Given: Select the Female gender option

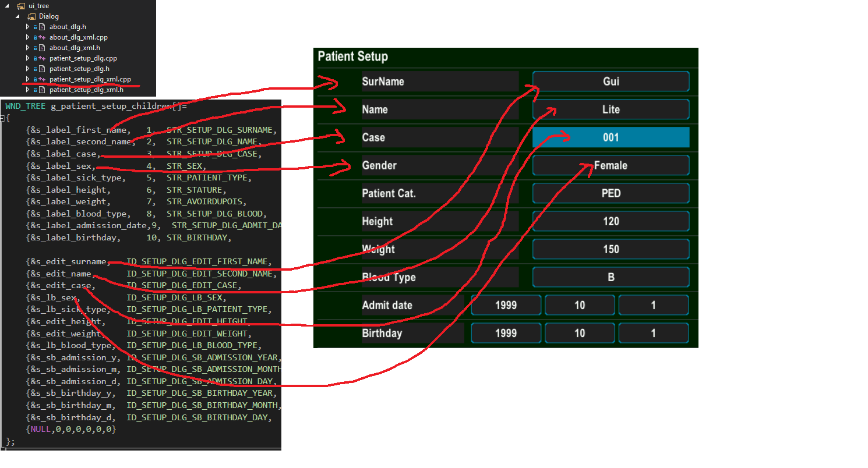Looking at the screenshot, I should point(611,165).
